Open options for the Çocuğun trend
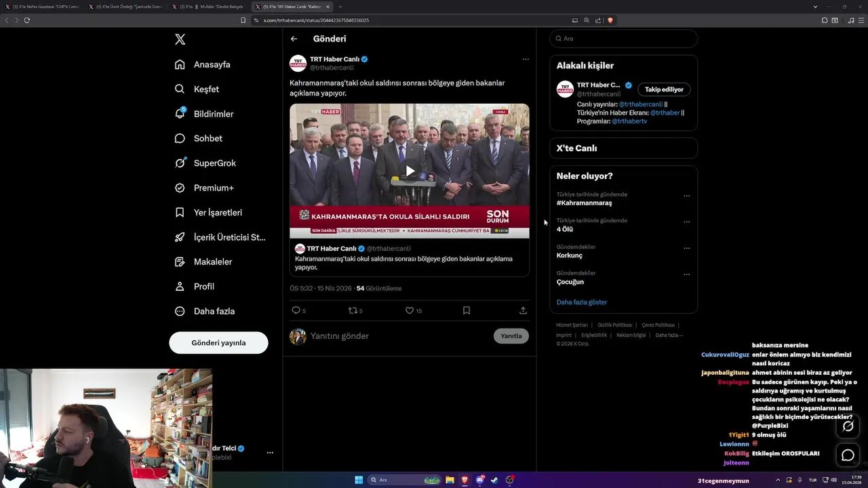868x488 pixels. (686, 274)
